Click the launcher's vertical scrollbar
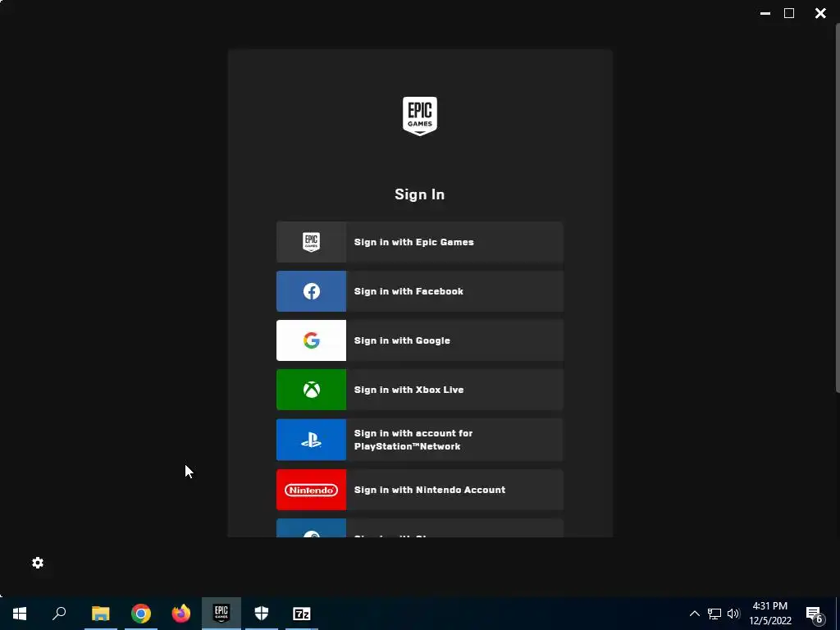The width and height of the screenshot is (840, 630). click(x=837, y=208)
